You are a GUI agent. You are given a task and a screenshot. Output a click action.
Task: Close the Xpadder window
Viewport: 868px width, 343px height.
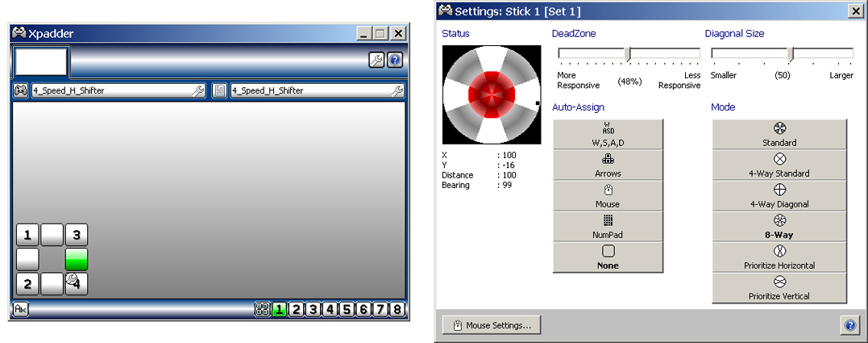pyautogui.click(x=398, y=34)
